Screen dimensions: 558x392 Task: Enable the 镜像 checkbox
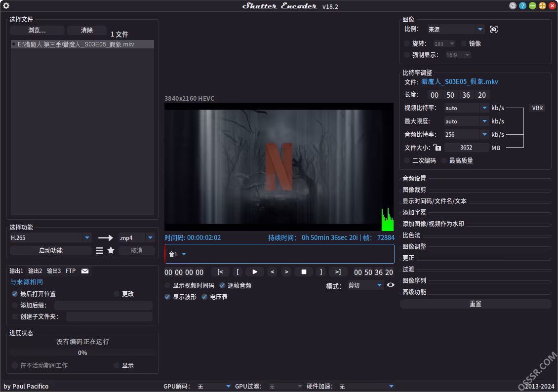(463, 43)
